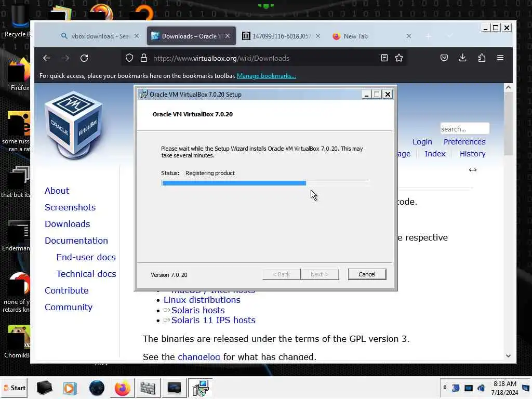This screenshot has height=399, width=532.
Task: Open the Solaris hosts link
Action: point(198,310)
